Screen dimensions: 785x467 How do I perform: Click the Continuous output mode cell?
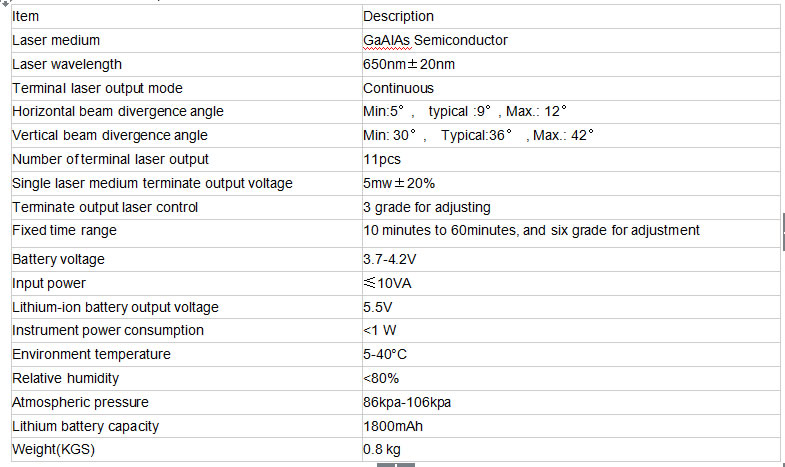[571, 89]
